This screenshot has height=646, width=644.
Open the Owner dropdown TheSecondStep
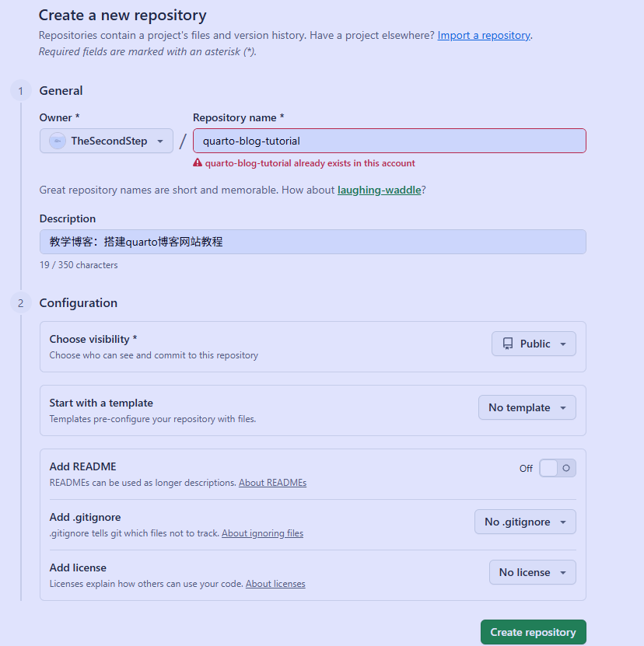coord(107,141)
